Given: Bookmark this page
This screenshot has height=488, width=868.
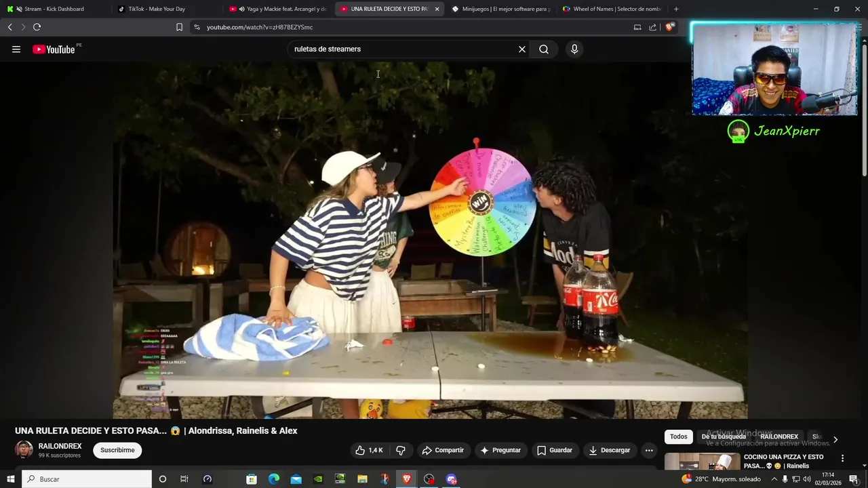Looking at the screenshot, I should (x=179, y=27).
